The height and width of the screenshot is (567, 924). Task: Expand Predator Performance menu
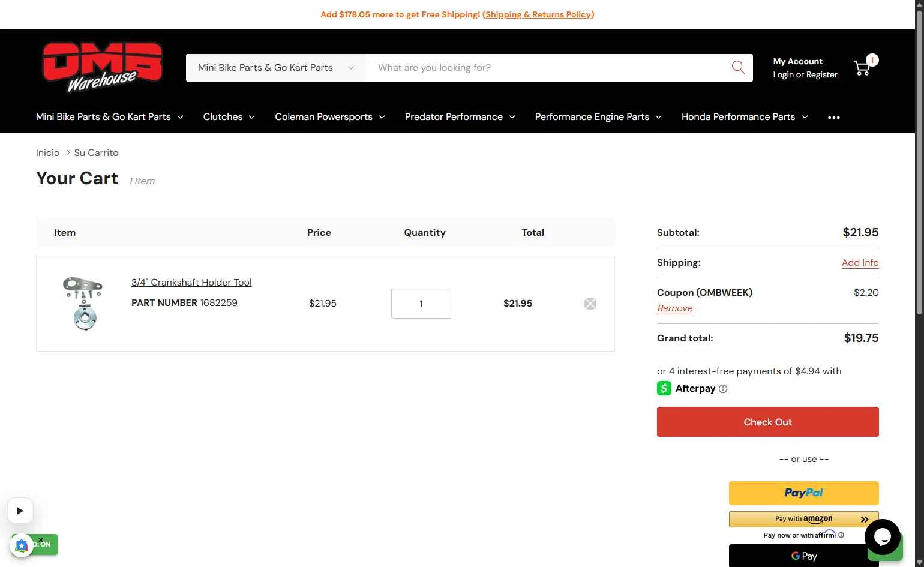click(460, 117)
